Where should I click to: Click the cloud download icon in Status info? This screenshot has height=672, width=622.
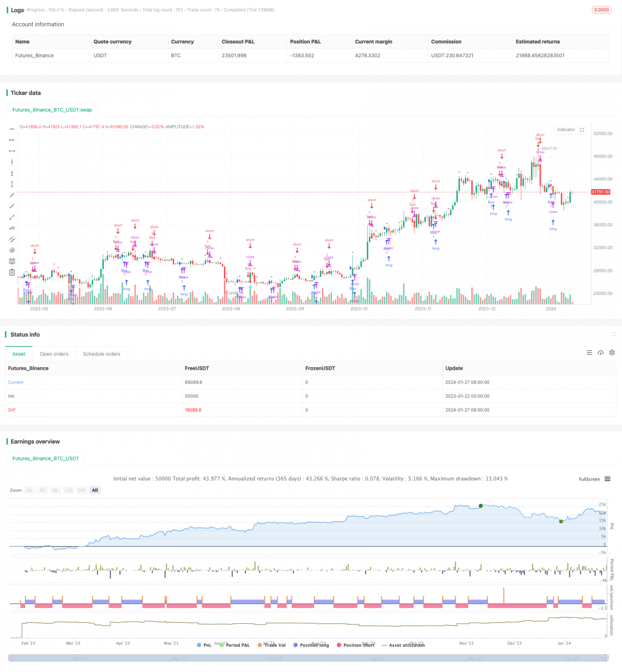point(600,353)
